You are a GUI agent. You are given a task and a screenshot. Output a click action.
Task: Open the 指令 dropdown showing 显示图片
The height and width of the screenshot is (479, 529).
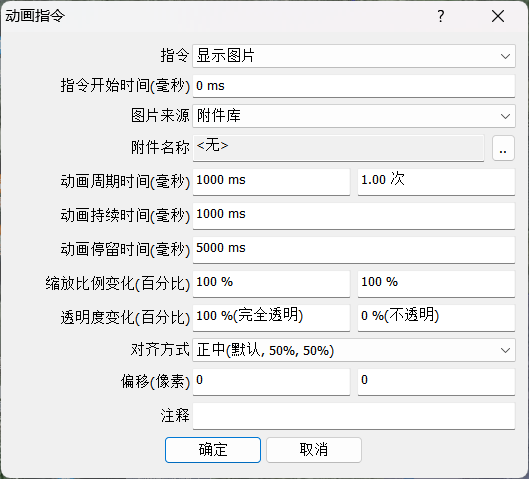pyautogui.click(x=354, y=56)
